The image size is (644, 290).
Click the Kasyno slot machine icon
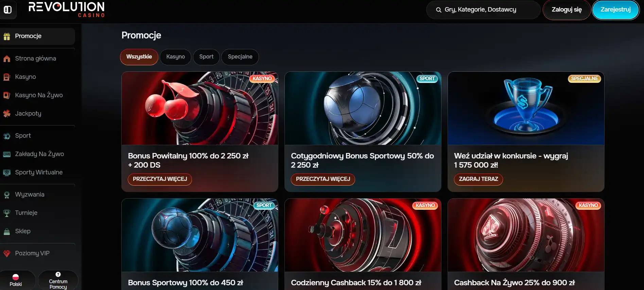coord(7,77)
